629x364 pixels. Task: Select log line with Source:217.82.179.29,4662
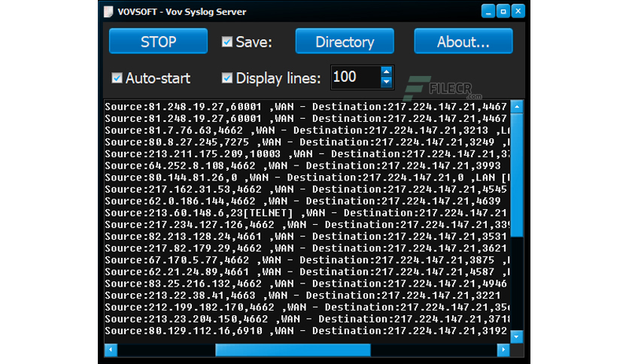tap(307, 248)
